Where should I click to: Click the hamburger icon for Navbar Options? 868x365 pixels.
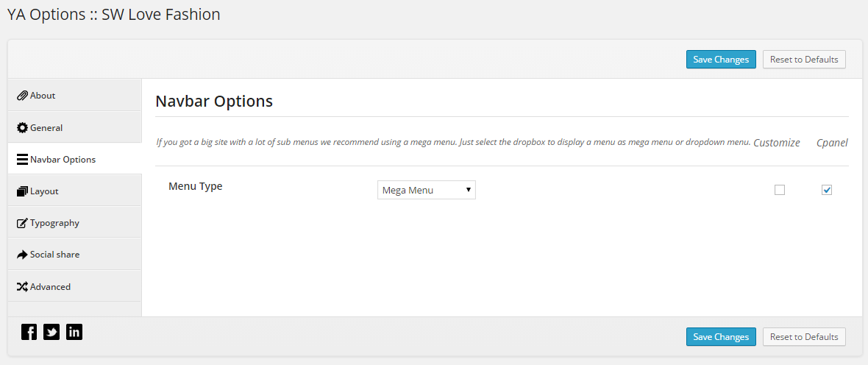tap(22, 160)
